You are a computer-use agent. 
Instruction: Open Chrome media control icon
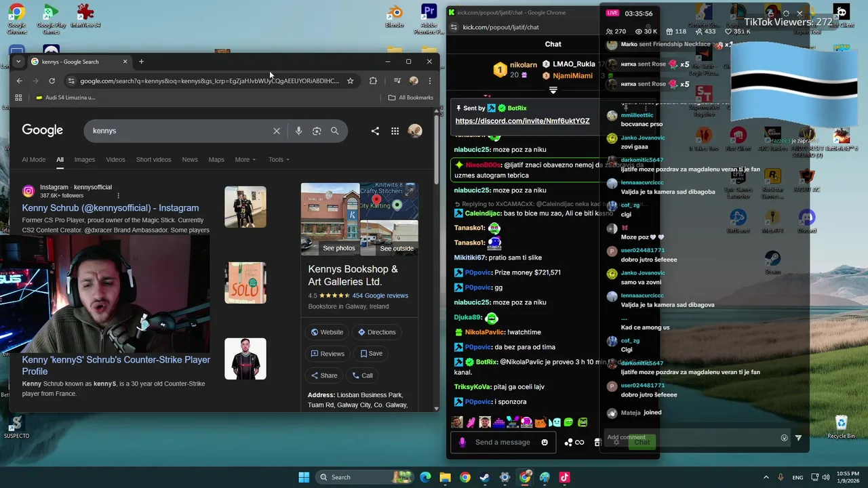397,81
